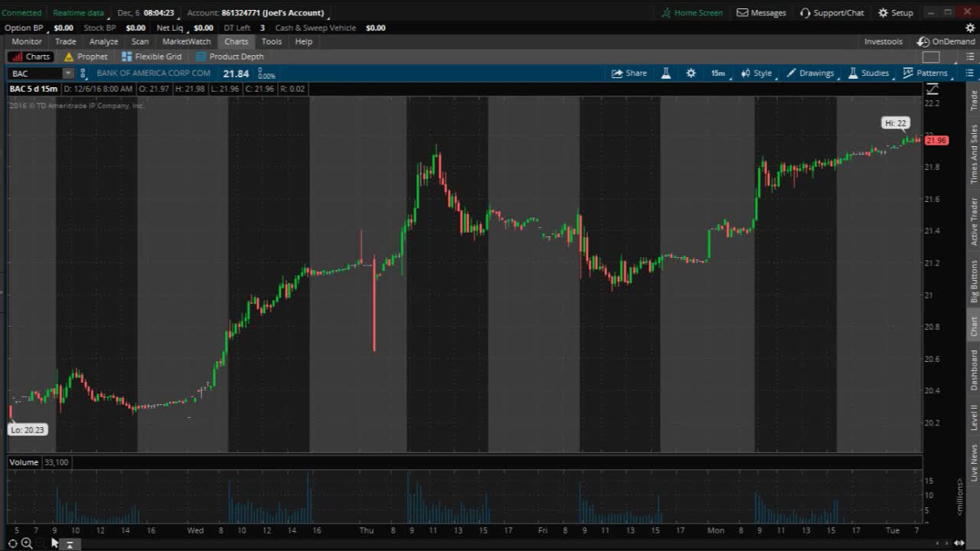
Task: Click the collapse volume panel arrow button
Action: (69, 544)
